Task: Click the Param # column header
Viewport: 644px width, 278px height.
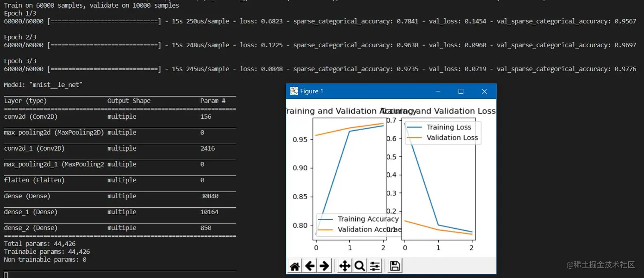Action: pos(213,101)
